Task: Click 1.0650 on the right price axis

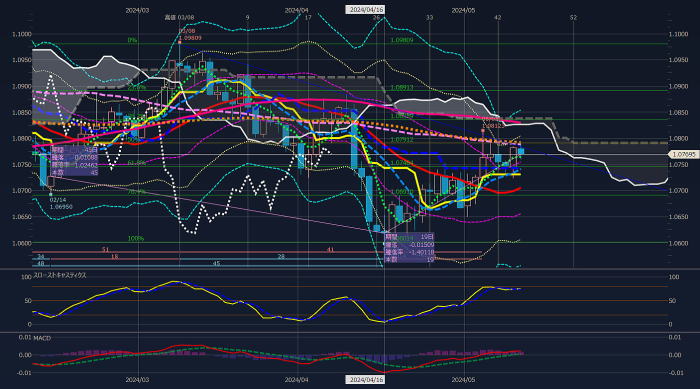Action: (x=678, y=217)
